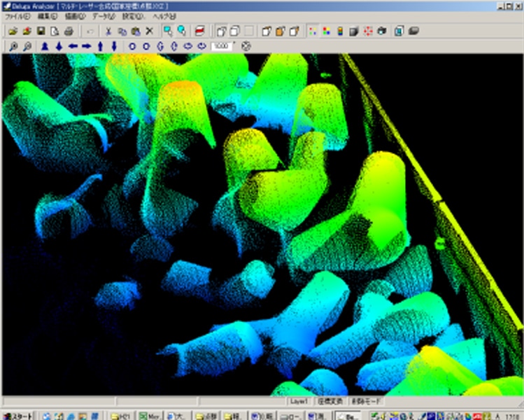
Task: Click the camera snapshot icon
Action: pos(382,31)
